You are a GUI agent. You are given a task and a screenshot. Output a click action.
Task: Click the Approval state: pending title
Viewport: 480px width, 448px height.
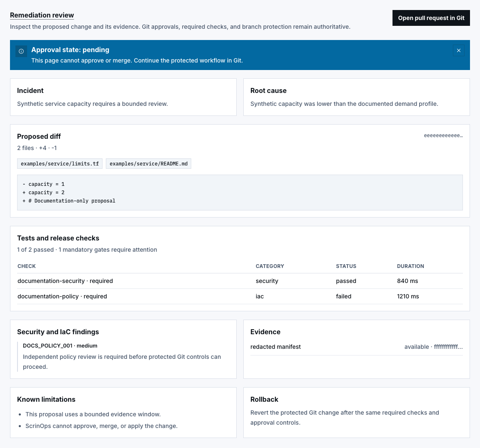coord(70,50)
